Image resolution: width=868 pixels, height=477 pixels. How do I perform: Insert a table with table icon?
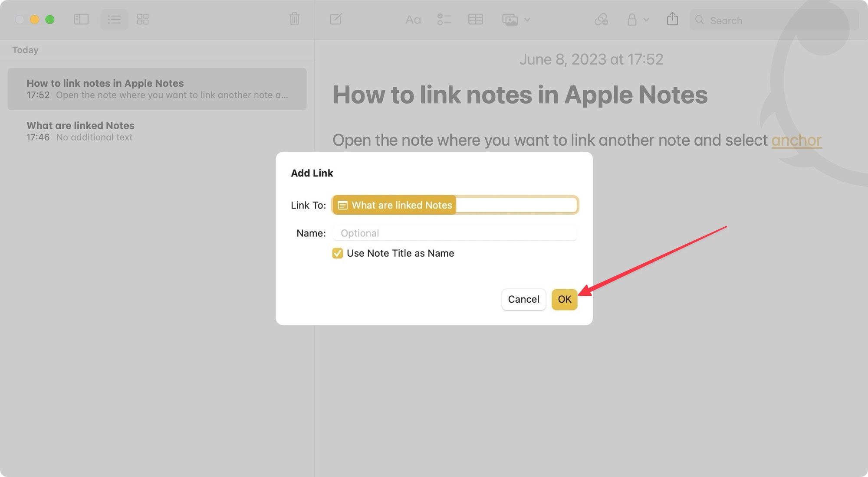(476, 20)
